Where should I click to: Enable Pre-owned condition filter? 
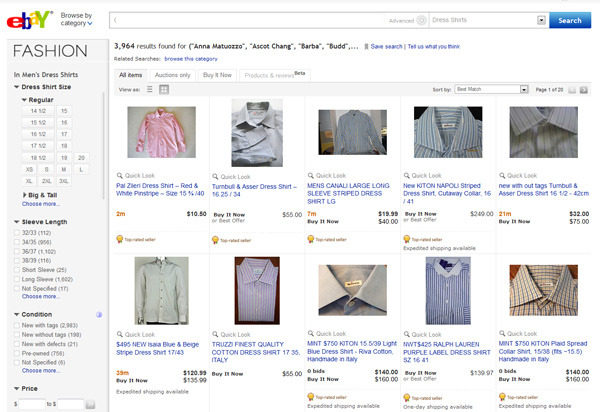pyautogui.click(x=17, y=353)
